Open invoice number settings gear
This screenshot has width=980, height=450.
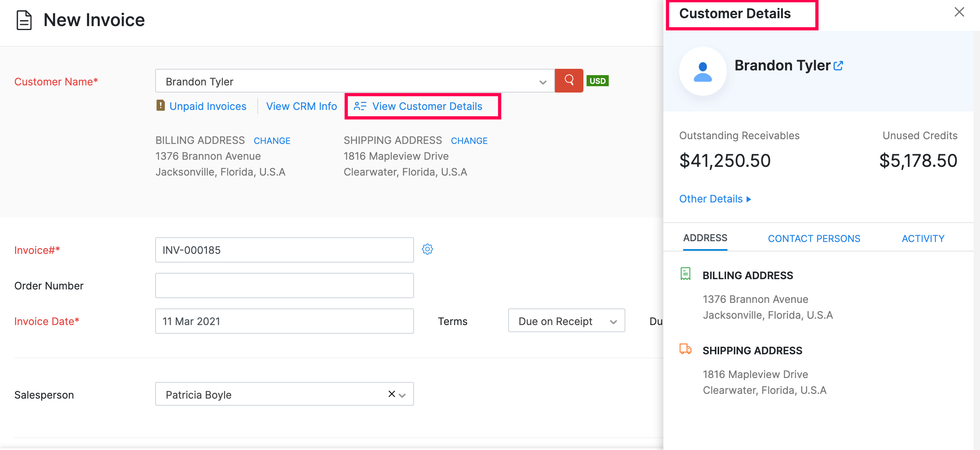pyautogui.click(x=427, y=250)
